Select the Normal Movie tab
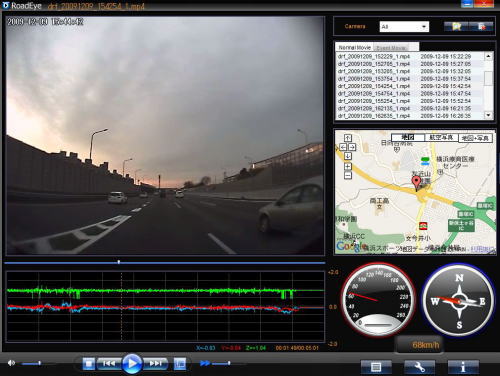The image size is (500, 376). point(354,48)
